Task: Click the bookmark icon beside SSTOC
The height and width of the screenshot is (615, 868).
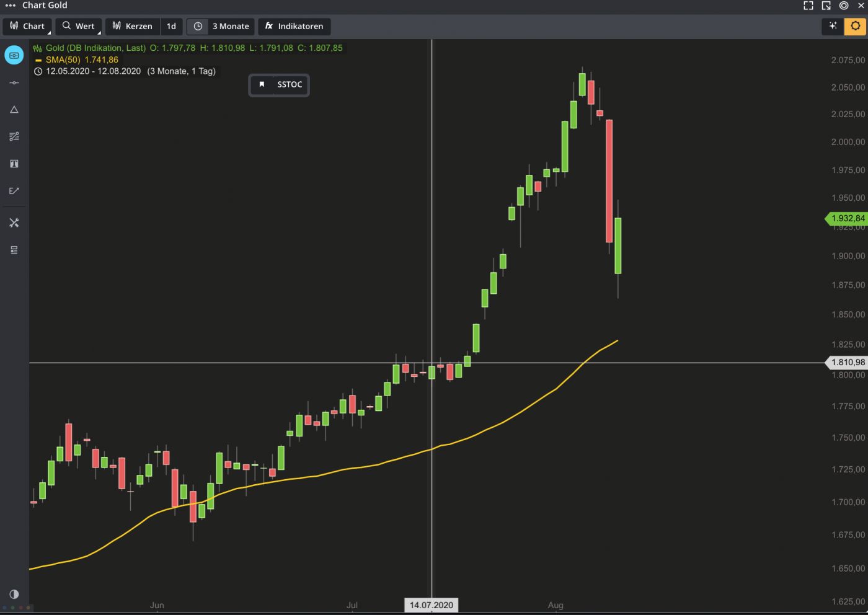Action: (262, 84)
